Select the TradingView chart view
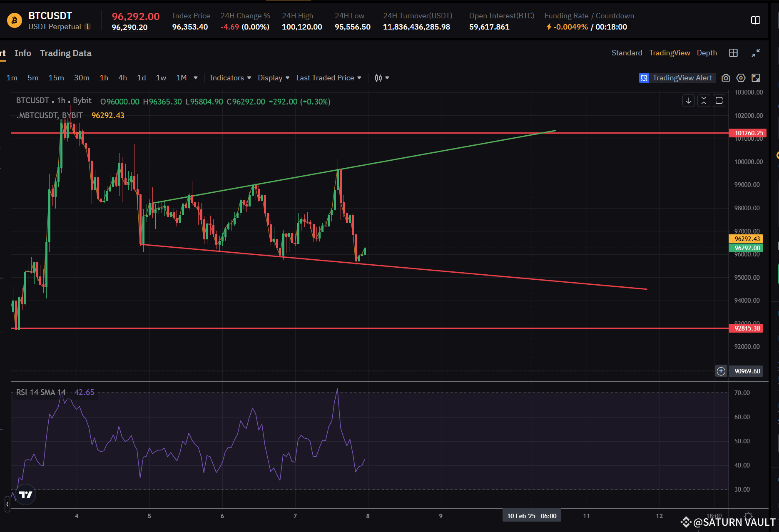779x532 pixels. 669,53
